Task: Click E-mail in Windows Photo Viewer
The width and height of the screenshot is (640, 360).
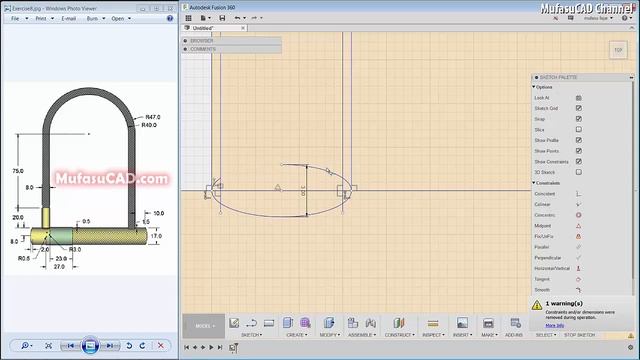Action: [69, 18]
